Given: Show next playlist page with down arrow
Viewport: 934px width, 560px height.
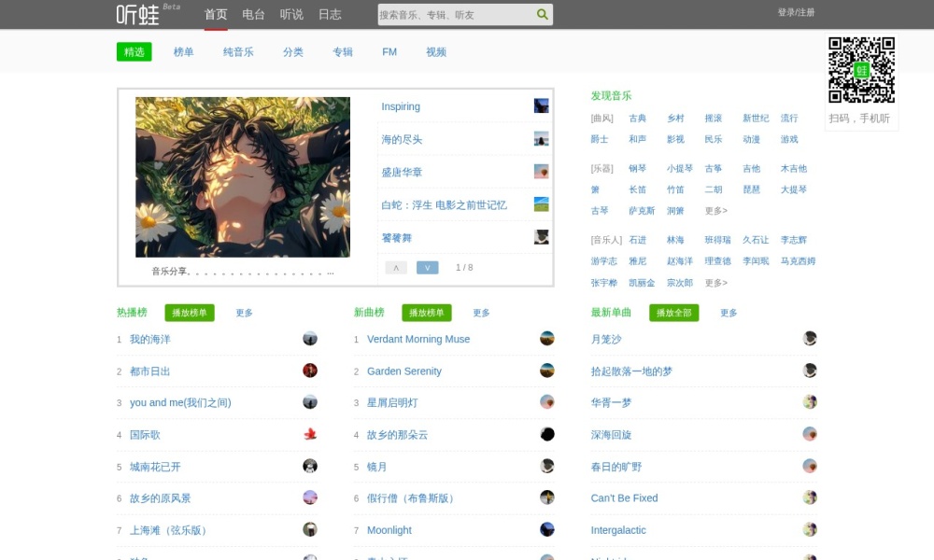Looking at the screenshot, I should [x=427, y=267].
